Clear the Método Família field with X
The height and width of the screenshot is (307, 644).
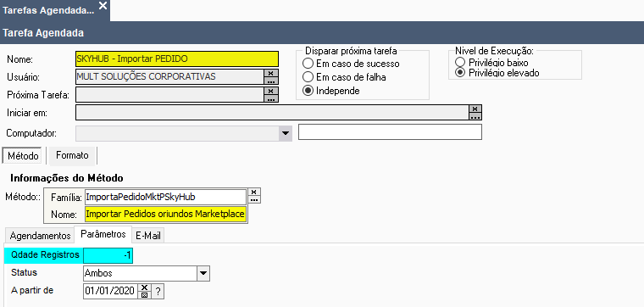coord(255,193)
